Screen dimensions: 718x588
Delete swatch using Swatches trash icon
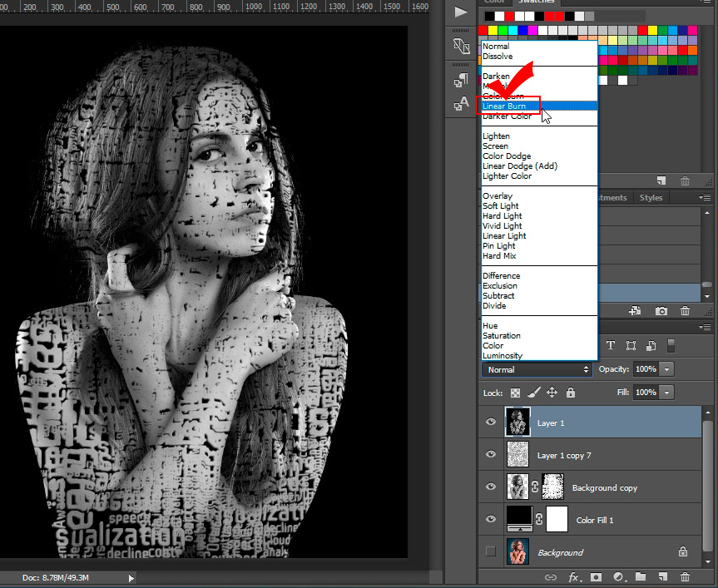click(x=685, y=180)
